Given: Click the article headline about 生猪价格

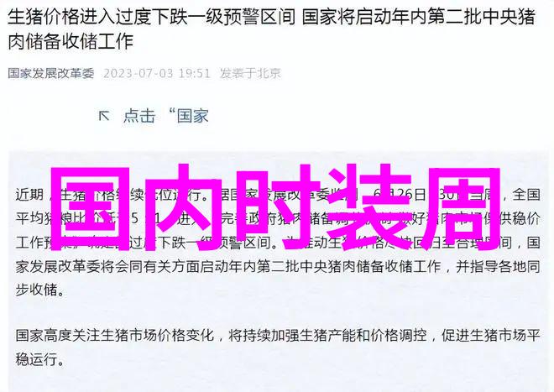Looking at the screenshot, I should [271, 29].
